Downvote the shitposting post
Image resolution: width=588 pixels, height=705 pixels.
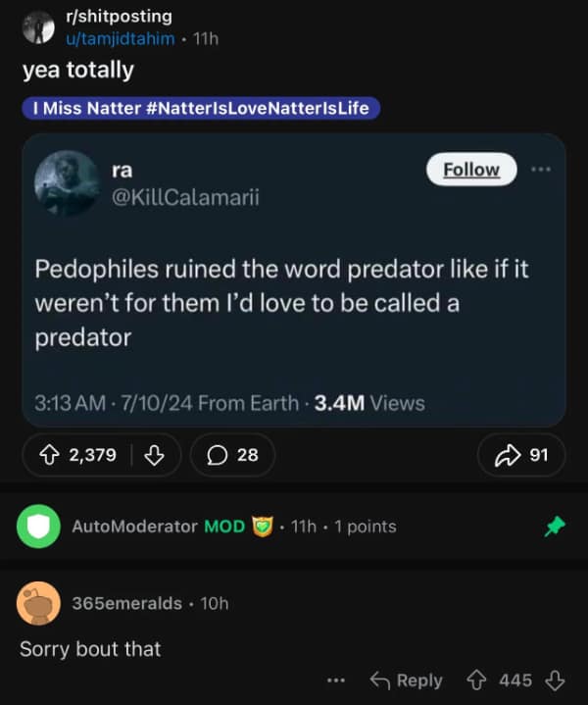(x=152, y=455)
